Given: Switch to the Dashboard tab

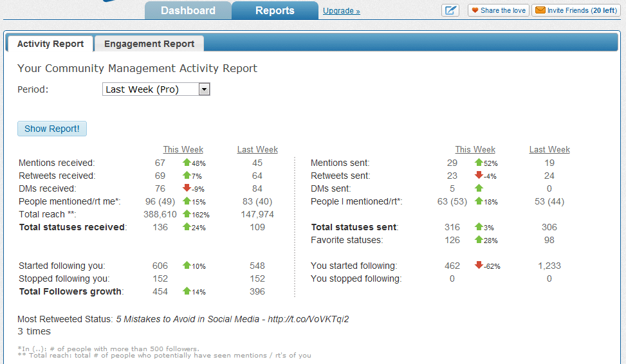Looking at the screenshot, I should click(188, 10).
